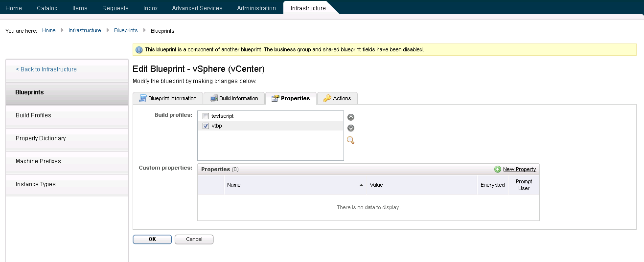Click the info icon in yellow banner
Image resolution: width=644 pixels, height=262 pixels.
tap(139, 50)
